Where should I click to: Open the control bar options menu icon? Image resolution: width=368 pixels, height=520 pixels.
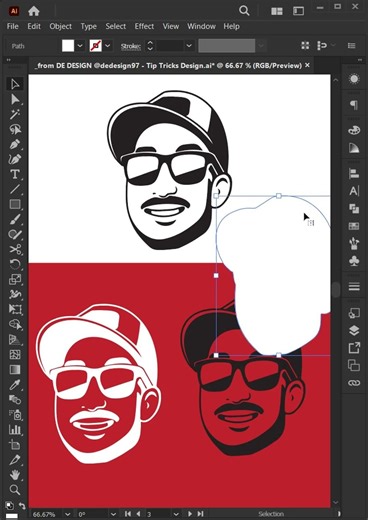352,46
